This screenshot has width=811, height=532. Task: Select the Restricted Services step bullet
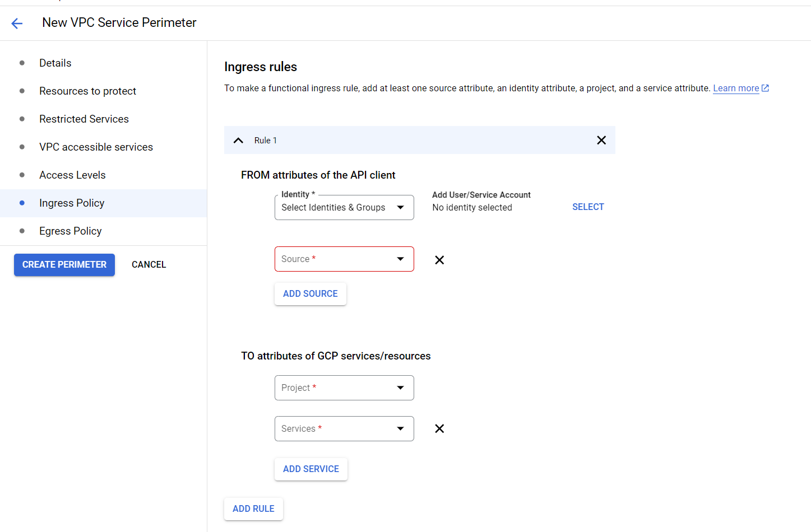(x=22, y=119)
